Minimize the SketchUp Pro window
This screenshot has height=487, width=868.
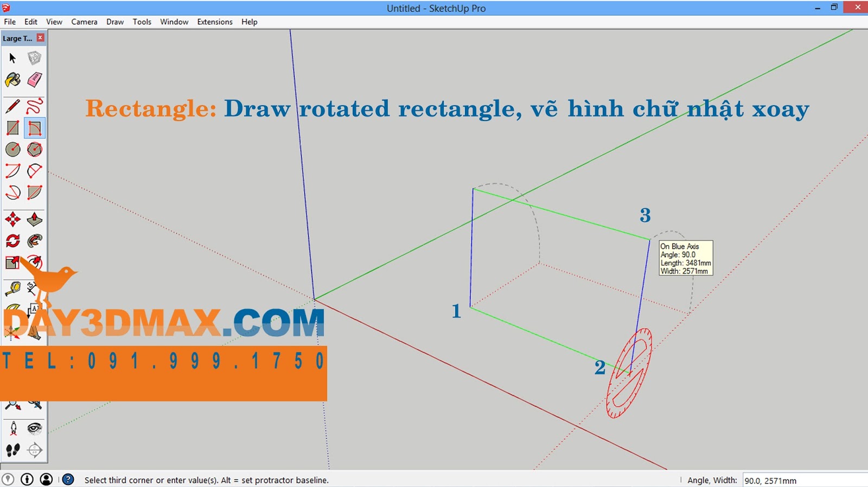(x=818, y=8)
